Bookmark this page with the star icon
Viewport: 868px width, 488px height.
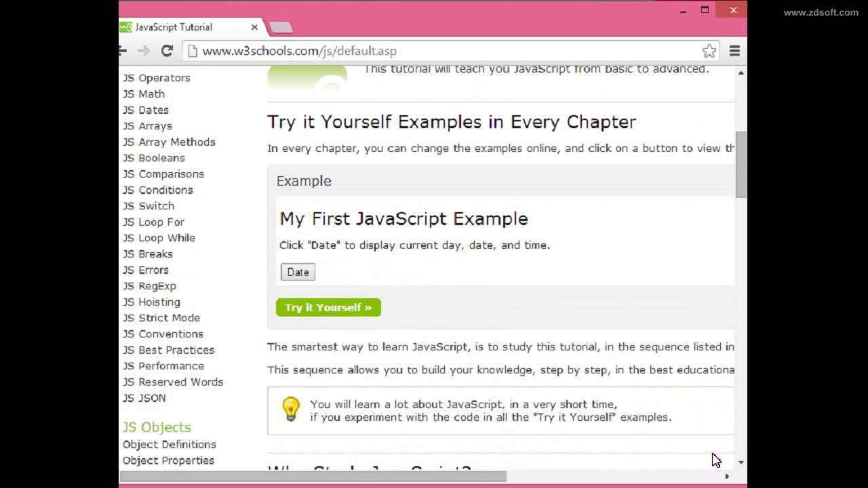[709, 51]
